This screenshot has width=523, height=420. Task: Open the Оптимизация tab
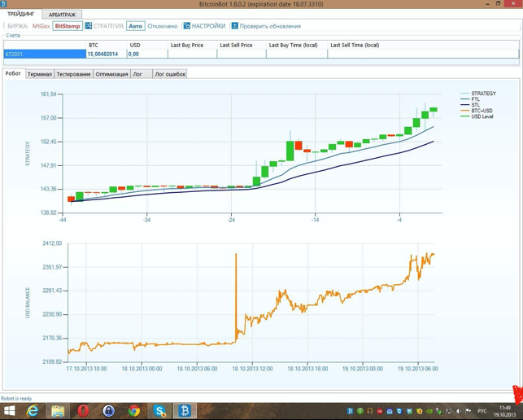coord(111,74)
